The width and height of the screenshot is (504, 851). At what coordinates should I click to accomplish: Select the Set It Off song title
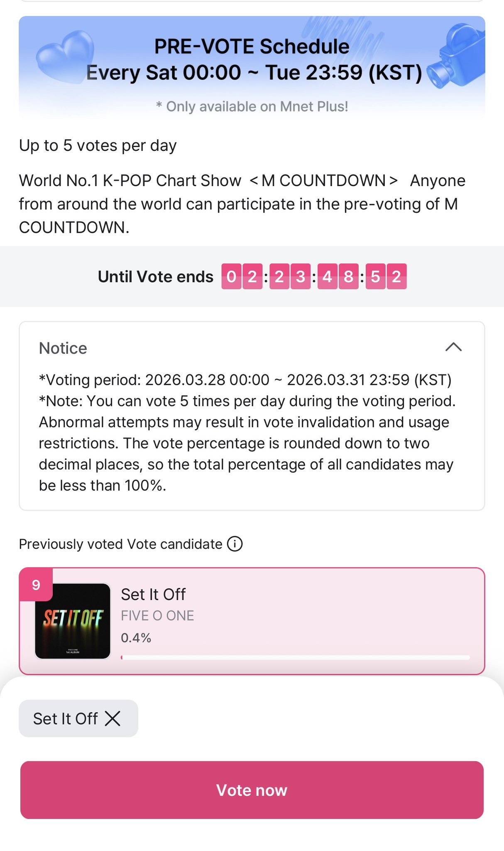(x=153, y=594)
